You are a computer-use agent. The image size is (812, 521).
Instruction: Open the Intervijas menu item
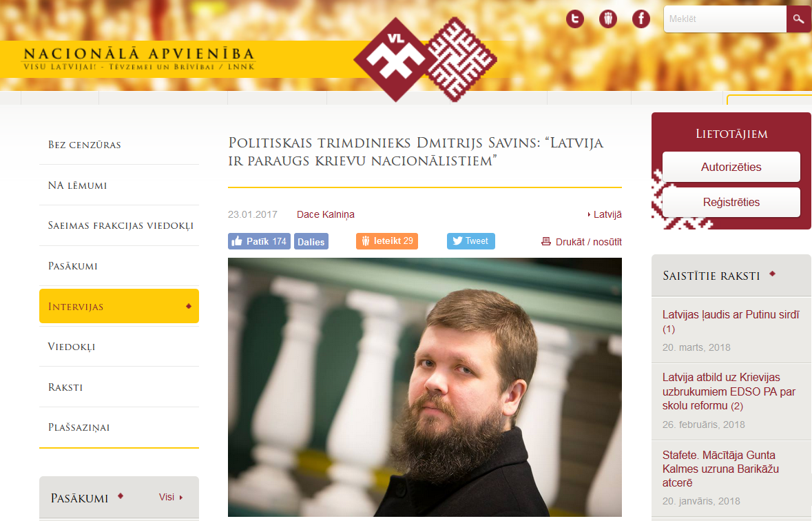click(x=119, y=306)
